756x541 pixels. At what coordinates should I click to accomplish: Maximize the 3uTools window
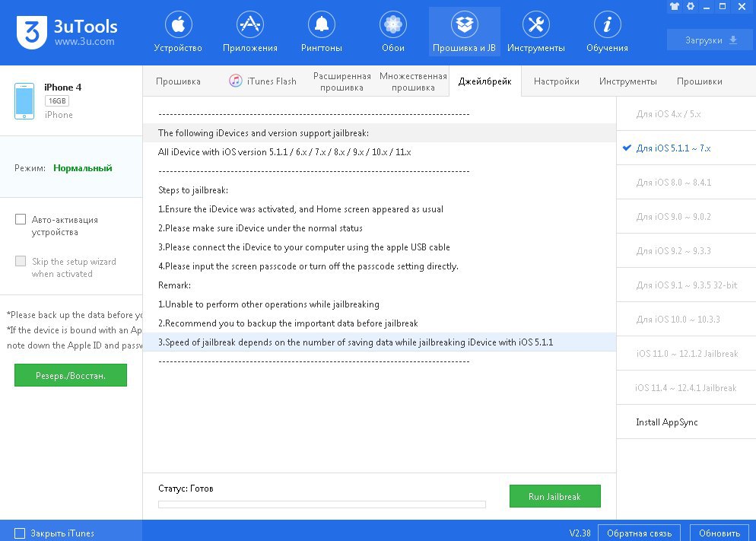[723, 6]
